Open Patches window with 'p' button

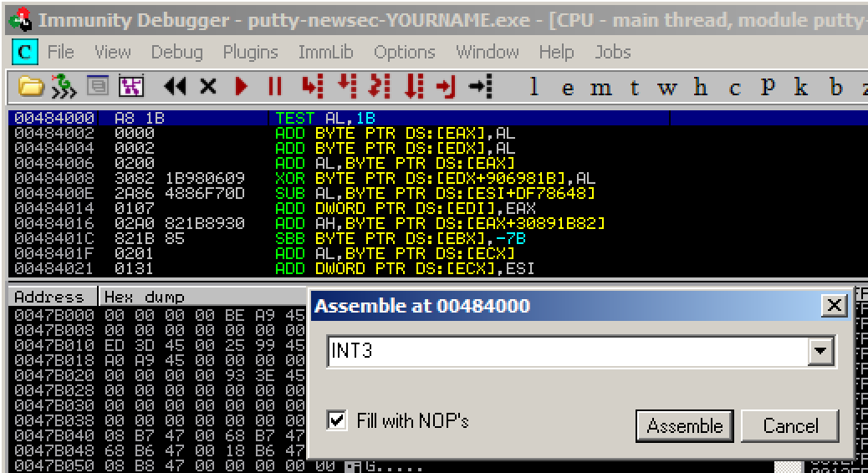click(768, 87)
